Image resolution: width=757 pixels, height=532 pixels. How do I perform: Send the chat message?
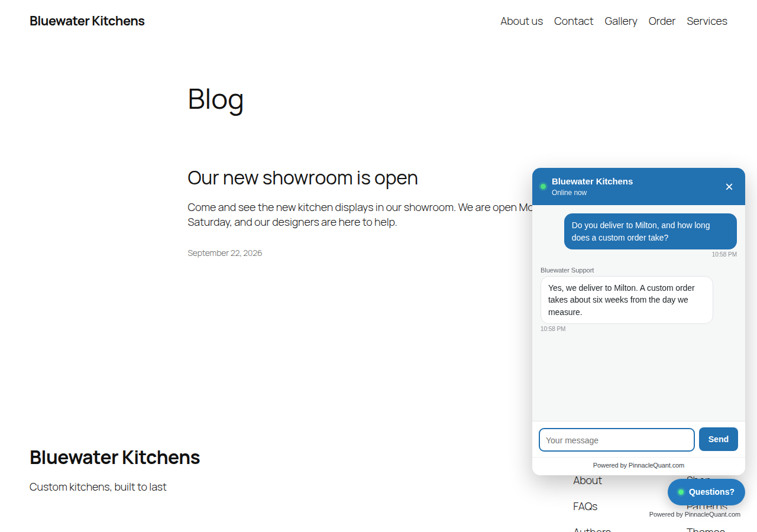719,439
